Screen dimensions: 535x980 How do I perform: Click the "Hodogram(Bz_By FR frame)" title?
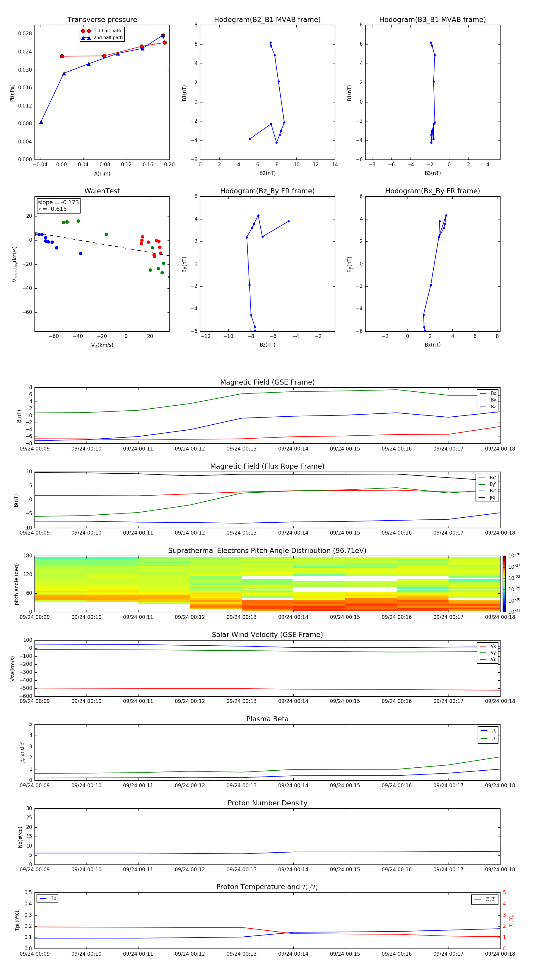(267, 191)
